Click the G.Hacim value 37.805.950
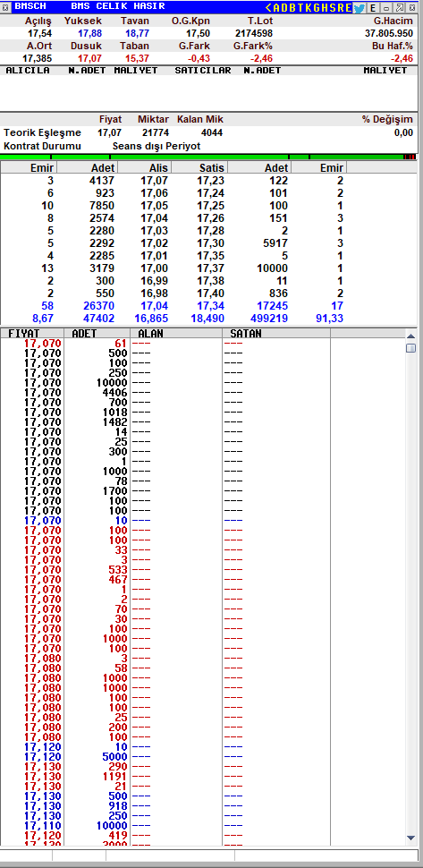The width and height of the screenshot is (423, 868). click(x=389, y=33)
